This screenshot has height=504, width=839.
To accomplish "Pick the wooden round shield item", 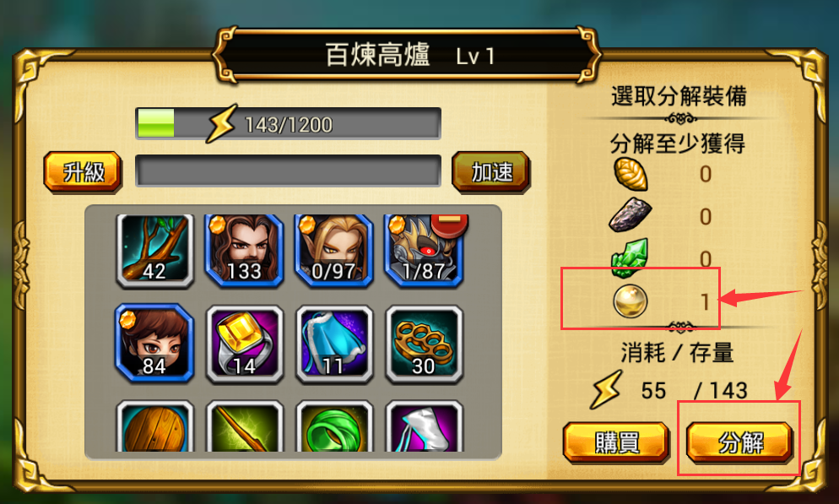I will point(155,426).
